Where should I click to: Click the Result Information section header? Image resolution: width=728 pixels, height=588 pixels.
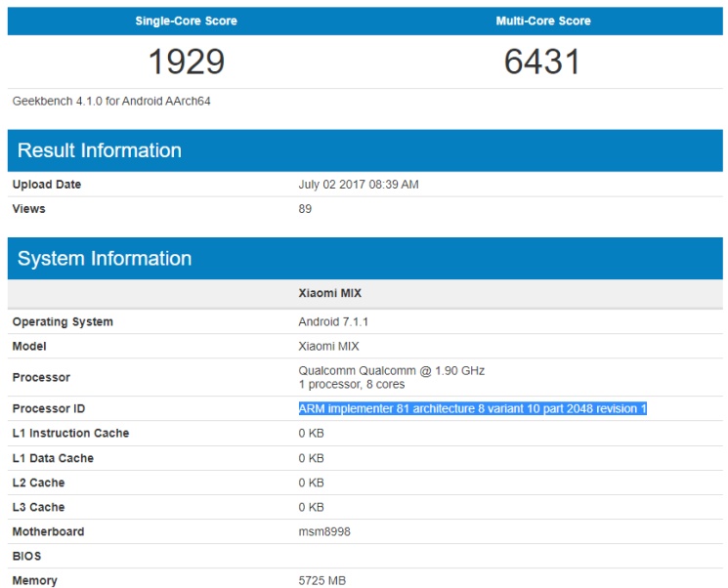click(100, 150)
